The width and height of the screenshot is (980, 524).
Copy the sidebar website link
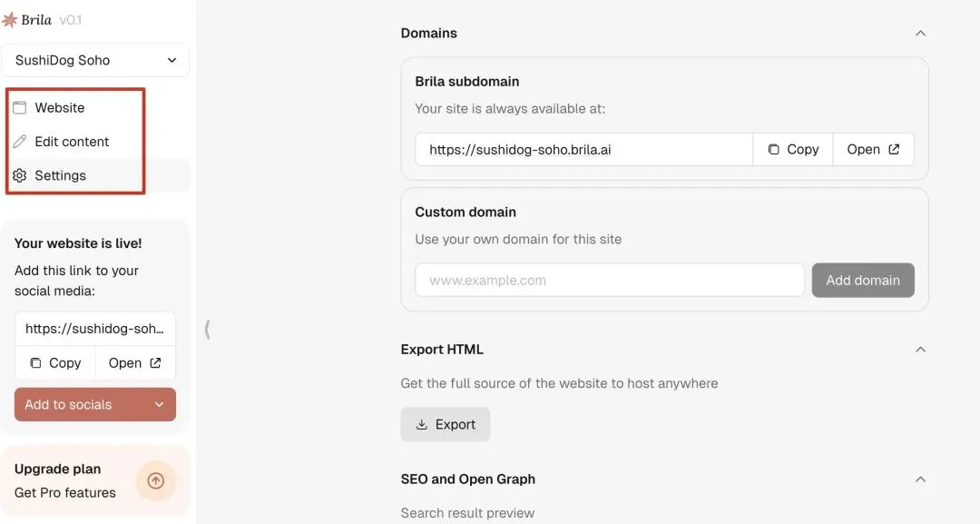[55, 362]
